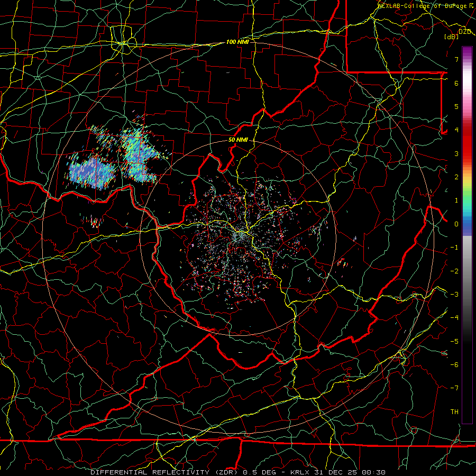
Task: Click the "DZD" product label near legend
Action: pyautogui.click(x=464, y=32)
